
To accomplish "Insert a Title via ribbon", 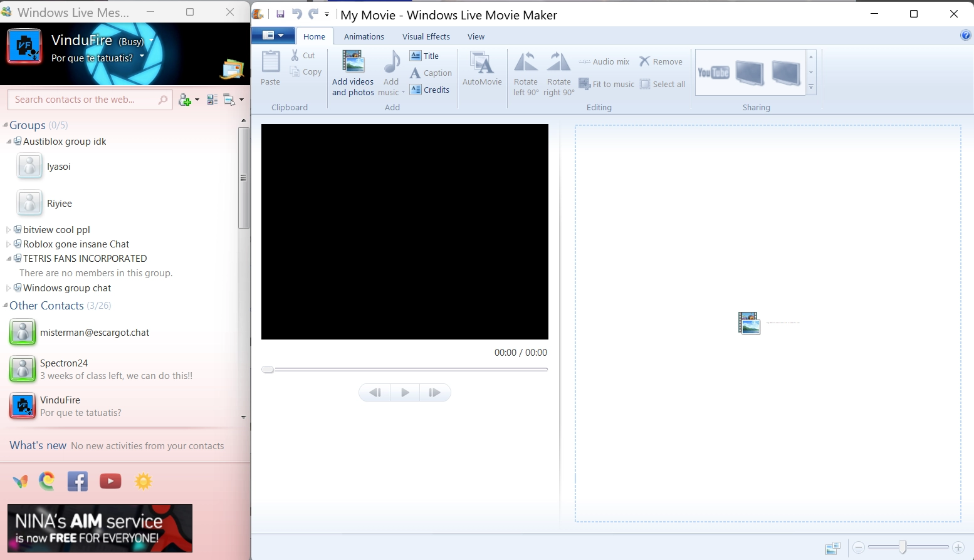I will pyautogui.click(x=424, y=56).
